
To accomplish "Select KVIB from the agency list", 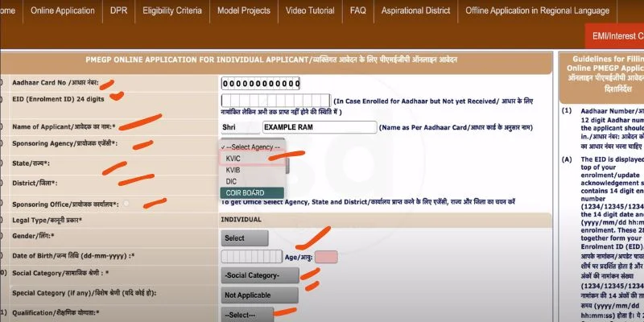I will coord(253,170).
